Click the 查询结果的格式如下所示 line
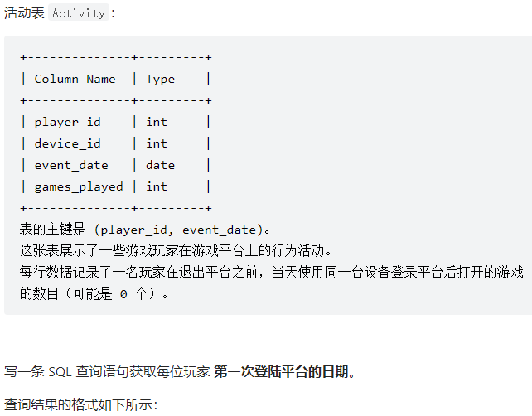Screen dimensions: 532x416 (80, 404)
